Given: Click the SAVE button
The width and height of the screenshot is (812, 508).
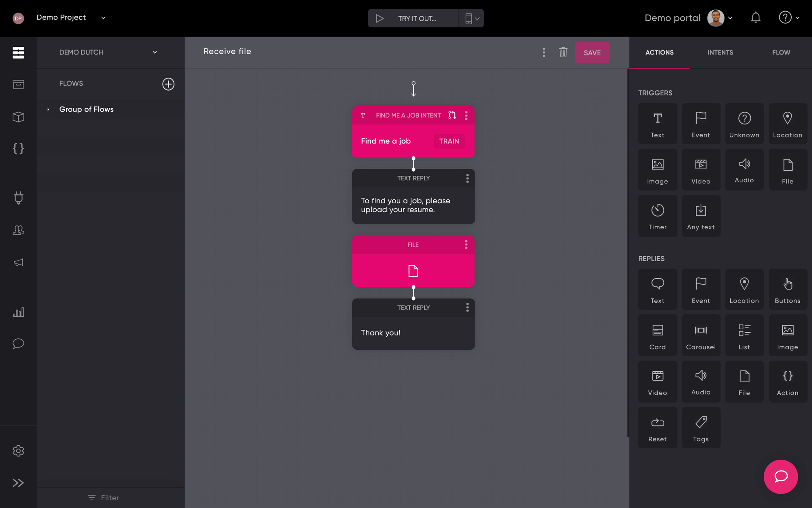Looking at the screenshot, I should 592,53.
